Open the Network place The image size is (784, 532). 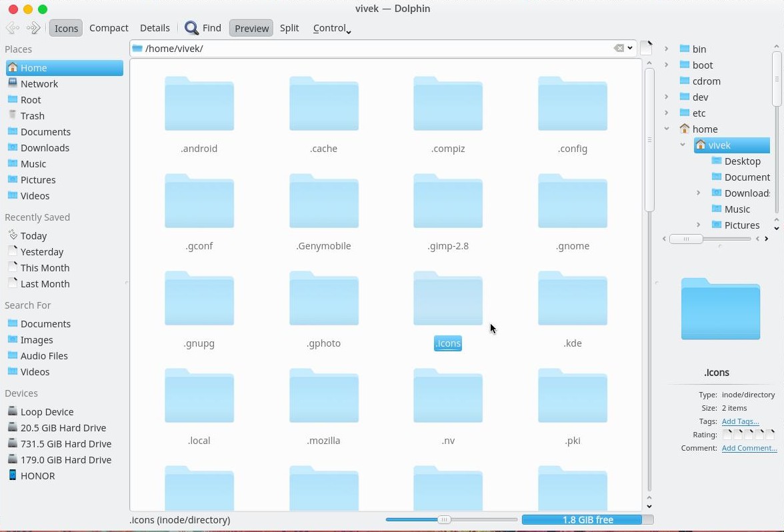[39, 83]
